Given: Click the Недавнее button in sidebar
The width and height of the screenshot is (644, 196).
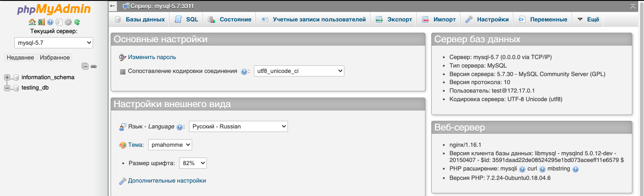Looking at the screenshot, I should point(21,58).
